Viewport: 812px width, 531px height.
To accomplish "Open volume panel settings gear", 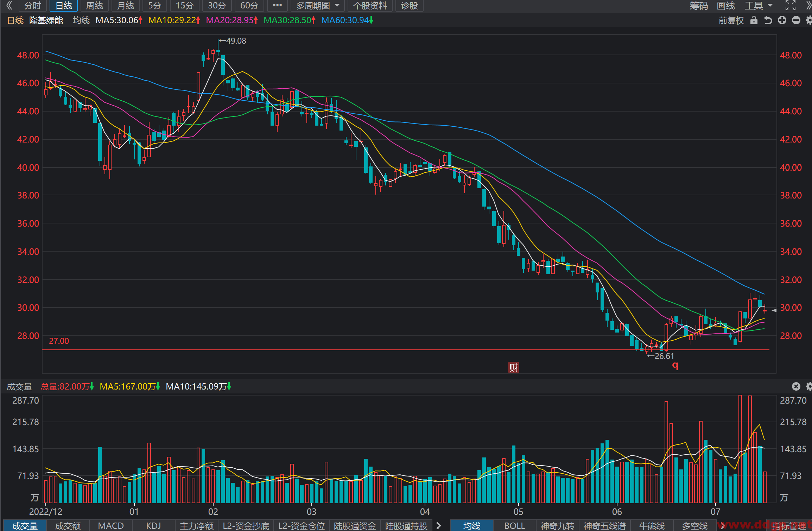I will click(809, 386).
